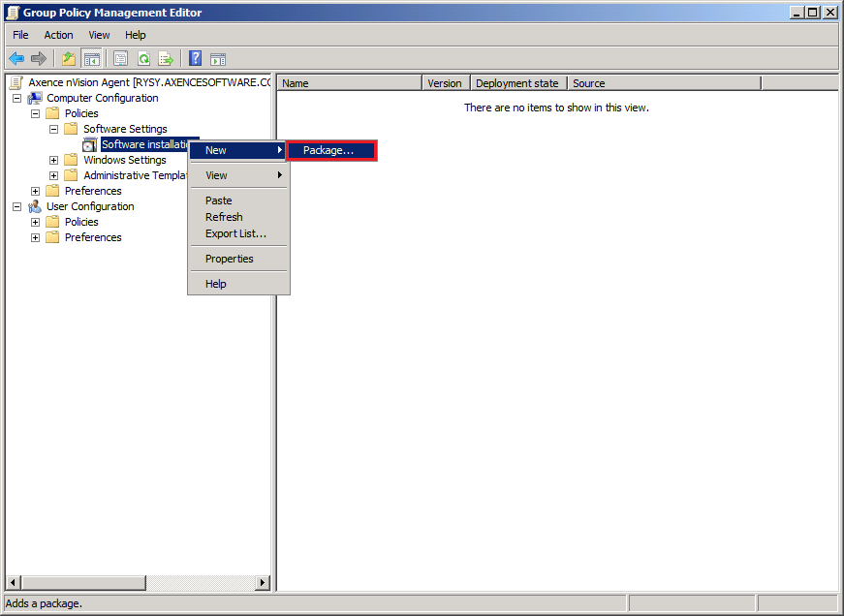
Task: Expand Preferences under Computer Configuration
Action: tap(35, 191)
